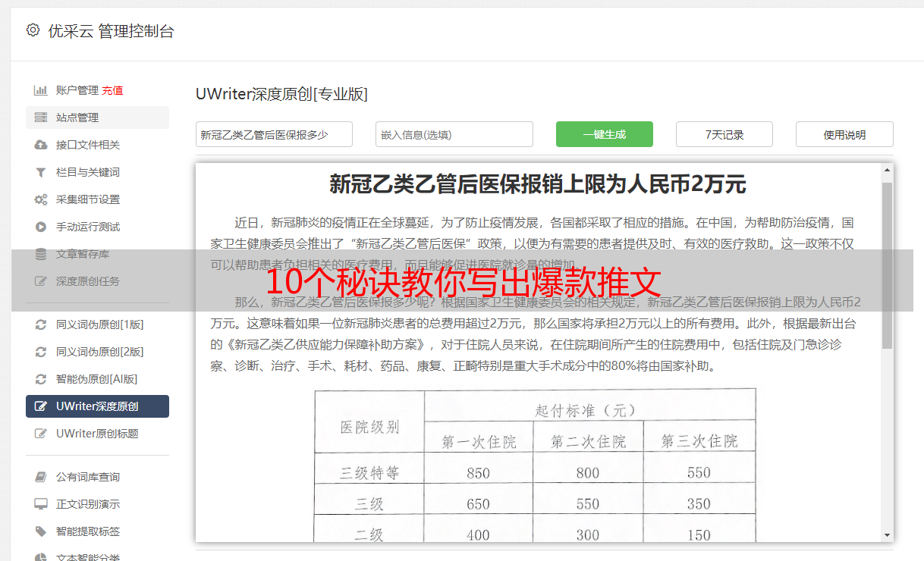Click the edit icon on UWriter深度原创 item
924x561 pixels.
pos(41,406)
